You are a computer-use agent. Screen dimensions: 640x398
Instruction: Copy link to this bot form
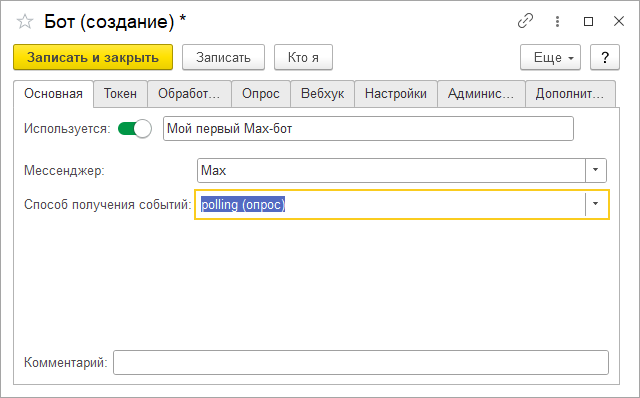click(x=525, y=21)
